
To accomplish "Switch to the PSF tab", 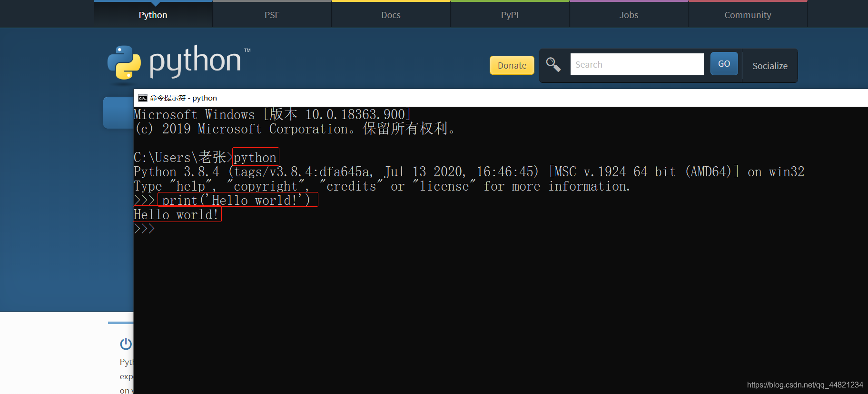I will (272, 15).
